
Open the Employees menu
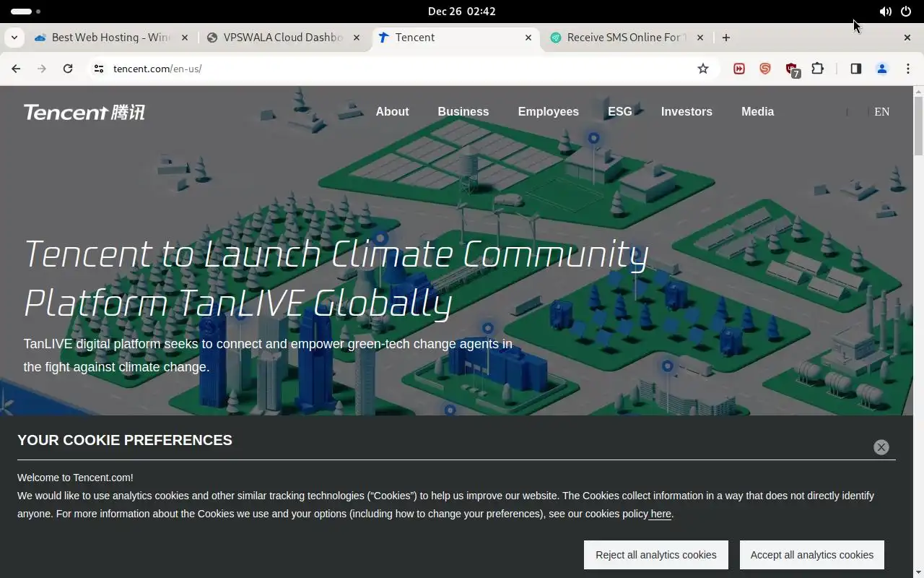tap(549, 111)
